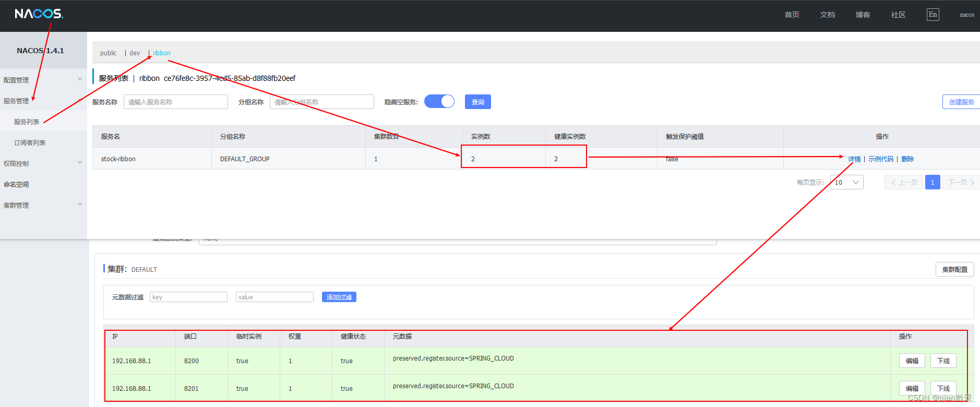Open the nacos user menu

click(967, 15)
